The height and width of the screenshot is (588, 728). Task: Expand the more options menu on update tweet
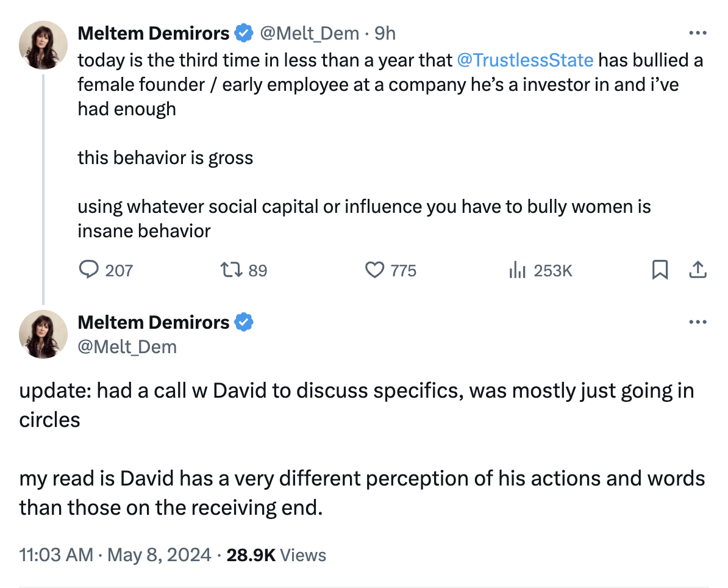click(698, 322)
